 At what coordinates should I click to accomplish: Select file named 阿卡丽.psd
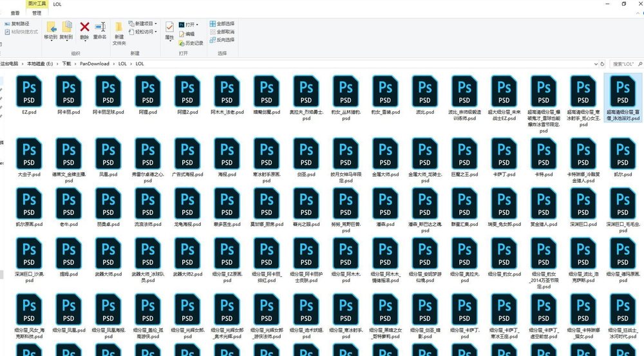(x=69, y=112)
